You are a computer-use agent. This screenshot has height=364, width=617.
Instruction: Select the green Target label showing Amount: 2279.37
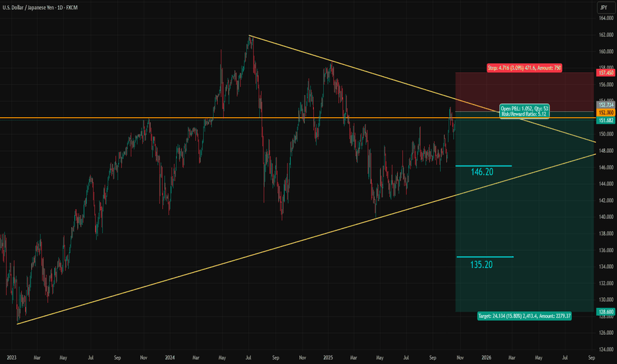[x=524, y=316]
